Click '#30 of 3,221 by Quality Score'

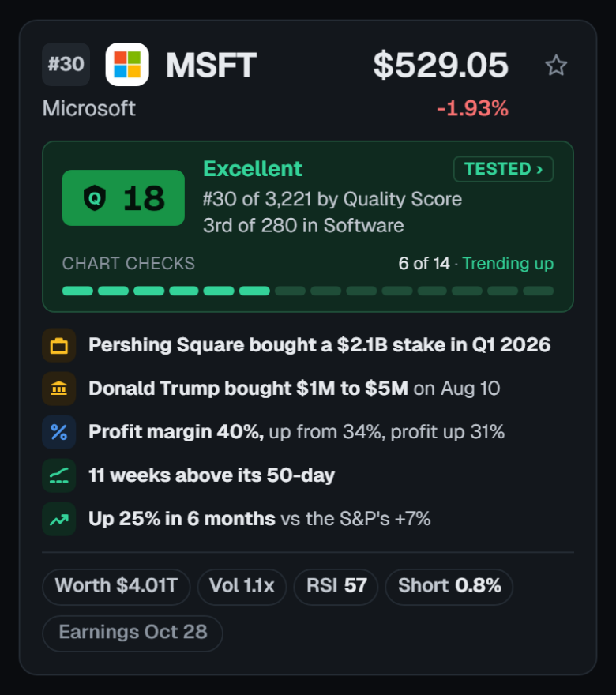coord(332,199)
